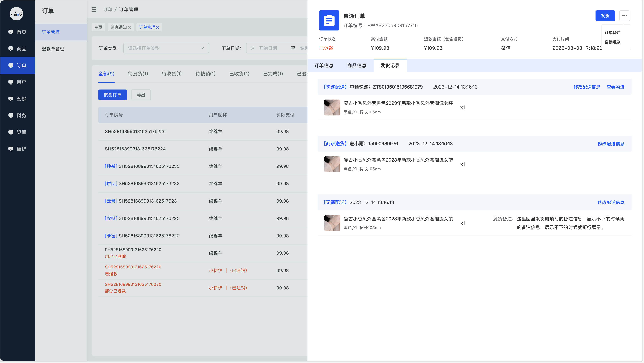Collapse the menu via the hamburger icon
This screenshot has width=644, height=363.
tap(94, 10)
